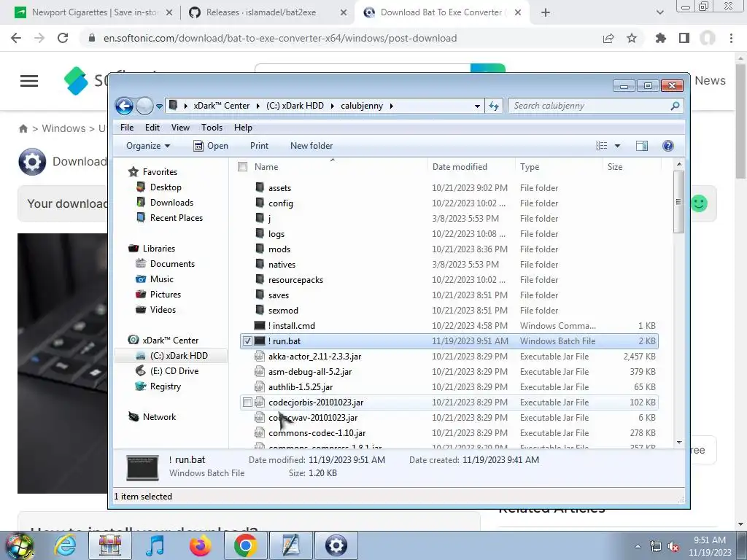
Task: Bookmark this page with star icon
Action: (x=632, y=38)
